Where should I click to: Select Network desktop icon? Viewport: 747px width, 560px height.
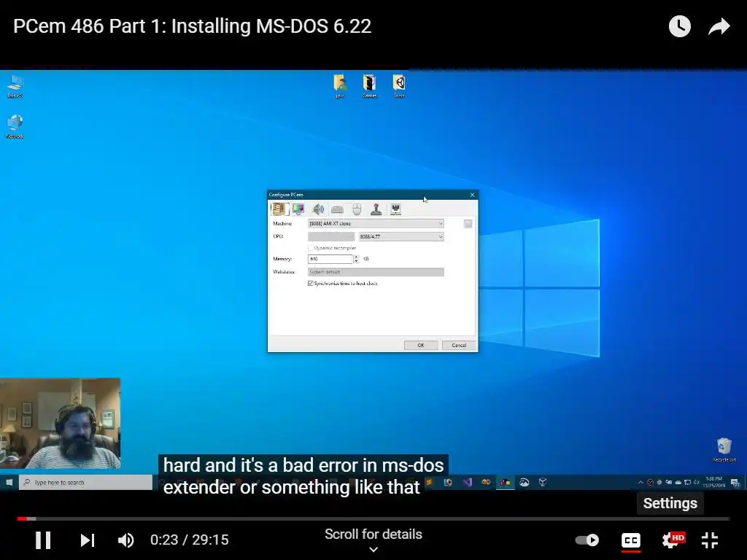15,127
